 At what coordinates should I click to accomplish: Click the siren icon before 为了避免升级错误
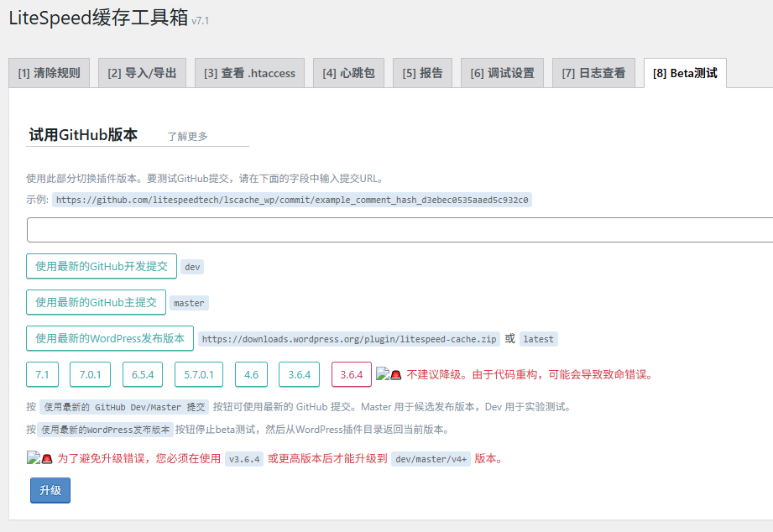click(x=47, y=458)
